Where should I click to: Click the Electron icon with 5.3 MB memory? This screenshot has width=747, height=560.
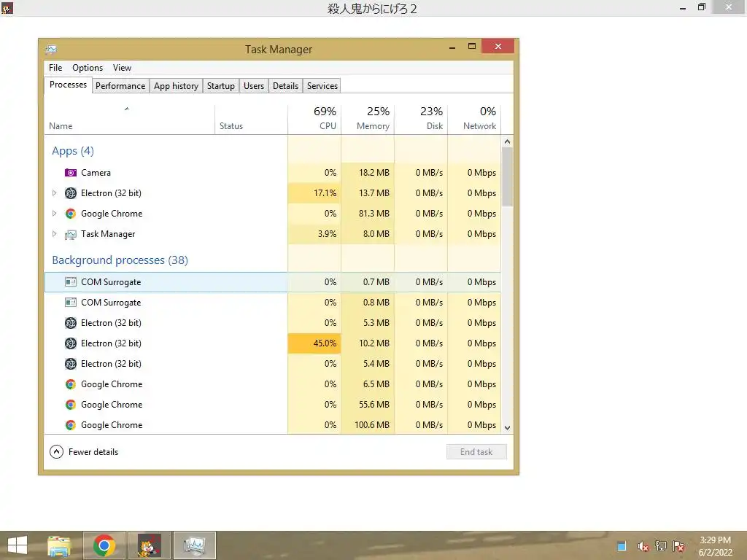point(71,323)
